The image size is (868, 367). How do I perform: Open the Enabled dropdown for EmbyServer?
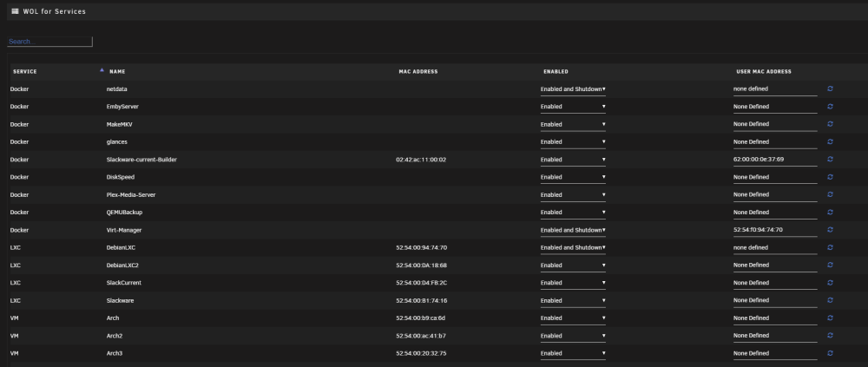(x=573, y=107)
